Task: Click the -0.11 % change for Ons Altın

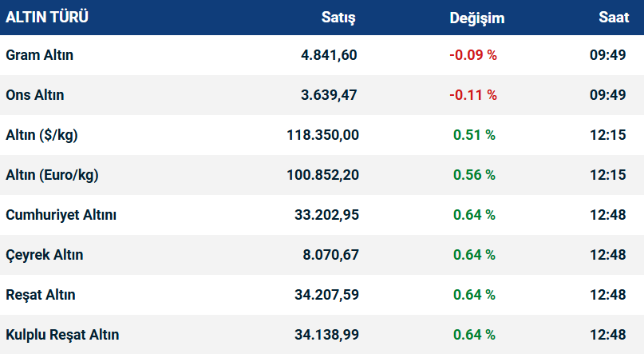Action: point(473,95)
